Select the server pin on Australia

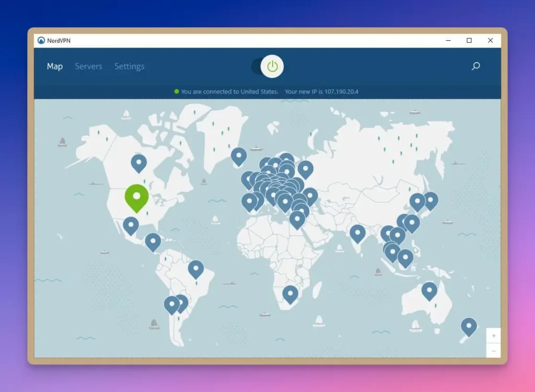(430, 291)
